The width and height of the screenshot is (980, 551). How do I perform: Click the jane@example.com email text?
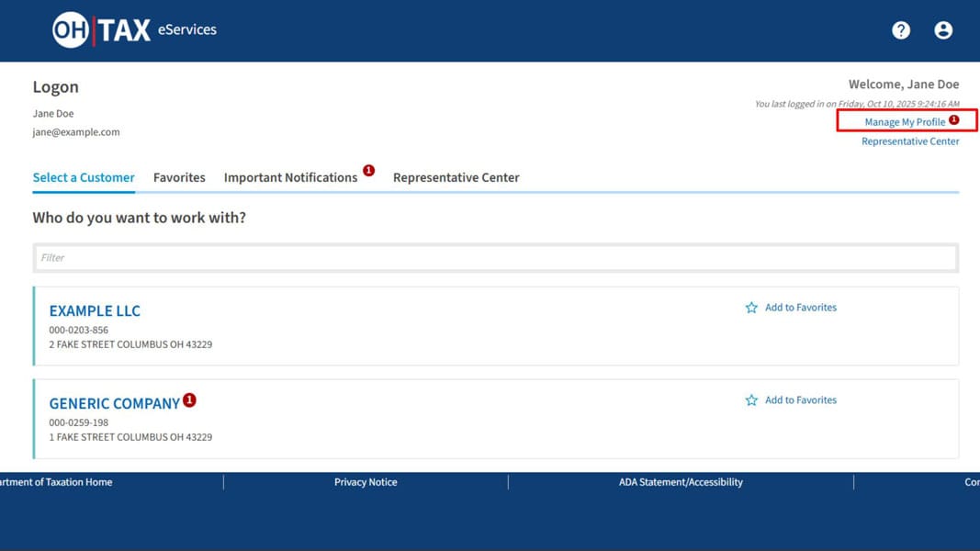click(x=76, y=132)
